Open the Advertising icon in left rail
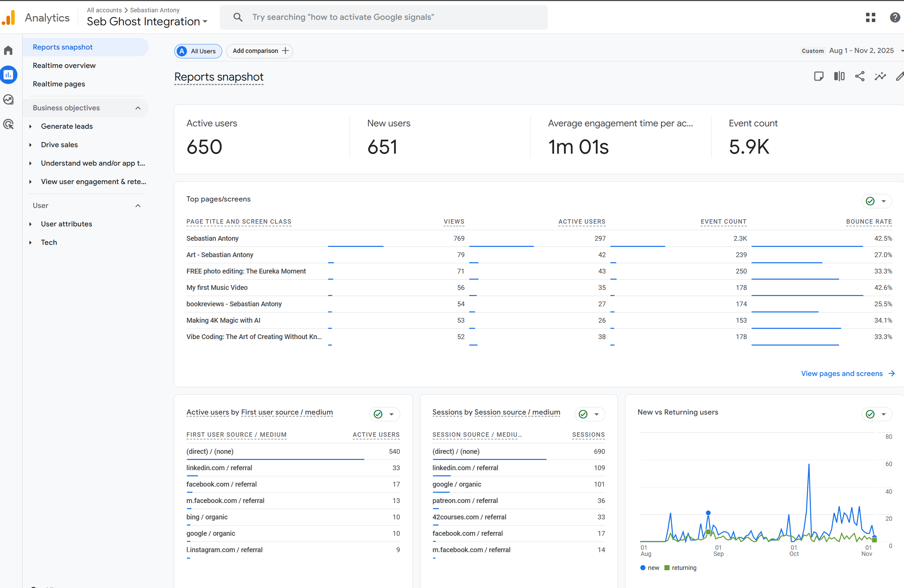Viewport: 904px width, 588px height. (8, 124)
